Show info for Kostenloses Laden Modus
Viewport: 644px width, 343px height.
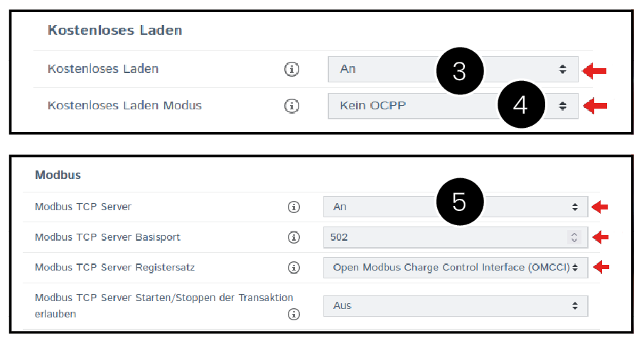(291, 106)
